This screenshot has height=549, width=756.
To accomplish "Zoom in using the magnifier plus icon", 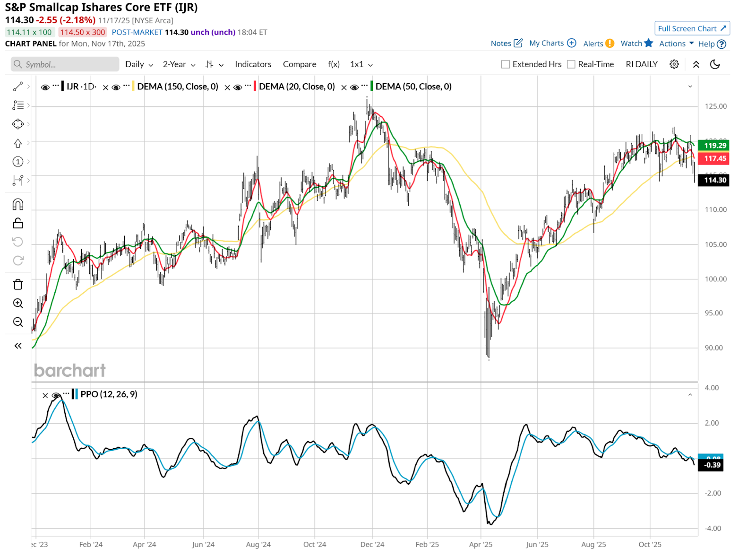I will pos(18,303).
